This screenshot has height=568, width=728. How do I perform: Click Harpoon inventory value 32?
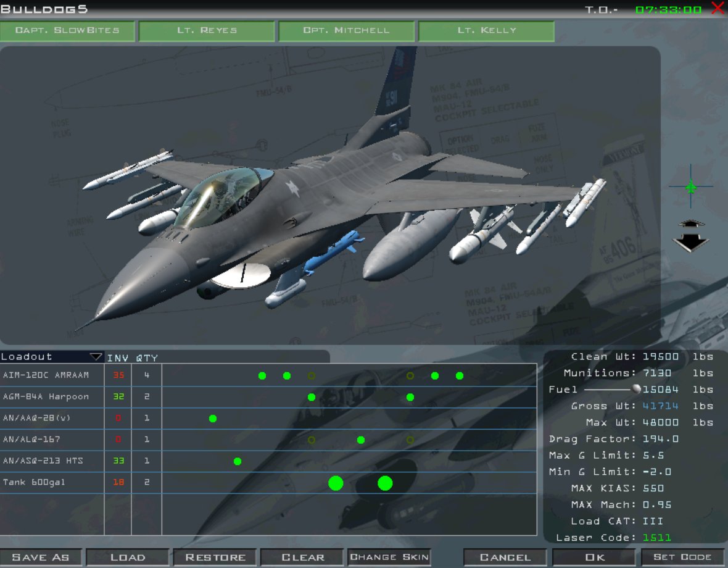click(x=118, y=396)
